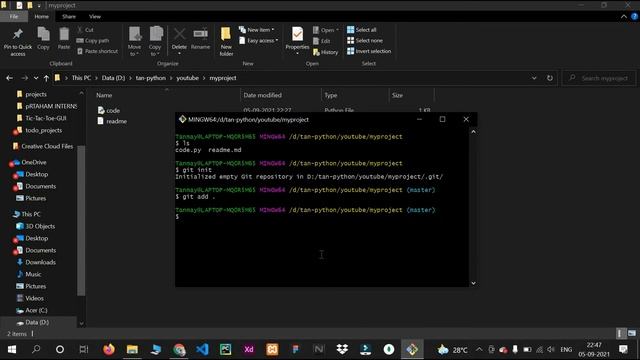Click Git Bash scroll down arrow

473,283
